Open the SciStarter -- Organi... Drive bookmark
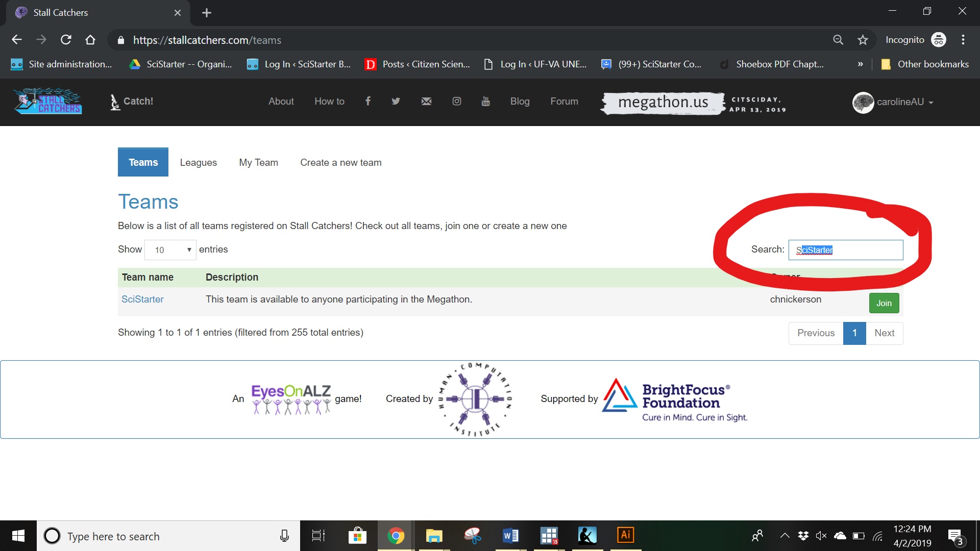Viewport: 980px width, 551px height. tap(181, 64)
